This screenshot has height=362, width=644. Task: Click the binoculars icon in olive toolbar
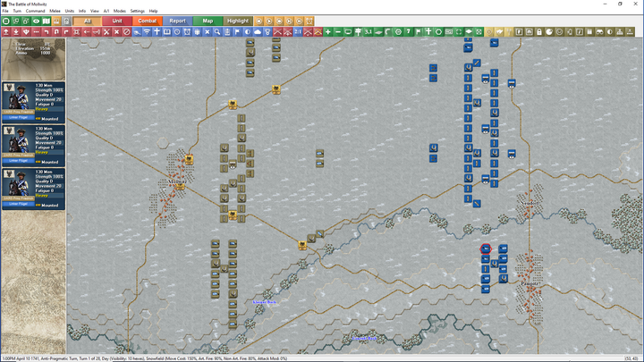point(599,31)
